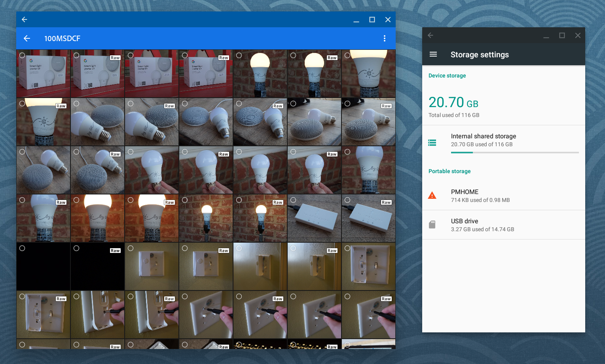Select the circle on a gray Google Home Mini photo

click(x=76, y=103)
